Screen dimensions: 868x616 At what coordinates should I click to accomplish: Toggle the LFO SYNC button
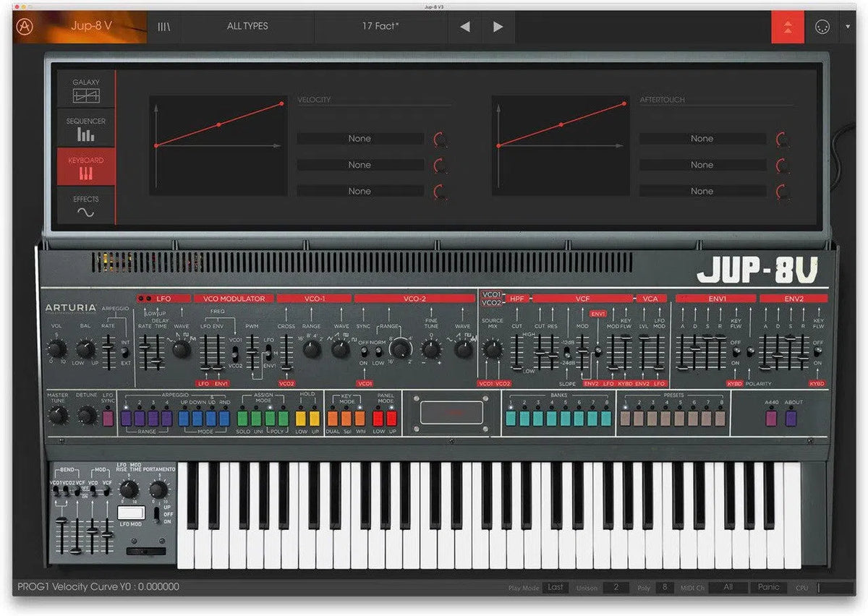[x=109, y=417]
